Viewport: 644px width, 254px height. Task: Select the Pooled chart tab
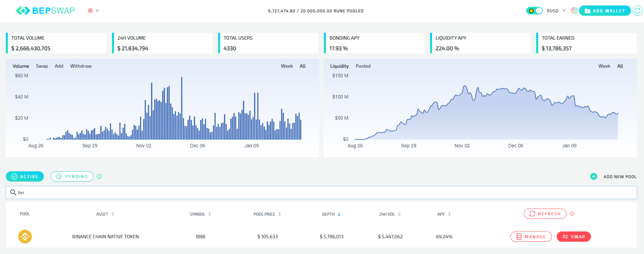click(x=363, y=66)
